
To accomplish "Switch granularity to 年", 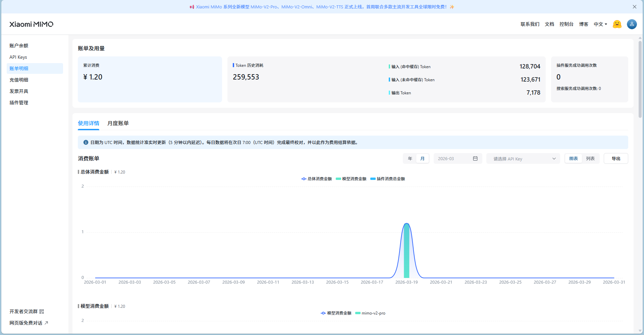I will tap(410, 159).
